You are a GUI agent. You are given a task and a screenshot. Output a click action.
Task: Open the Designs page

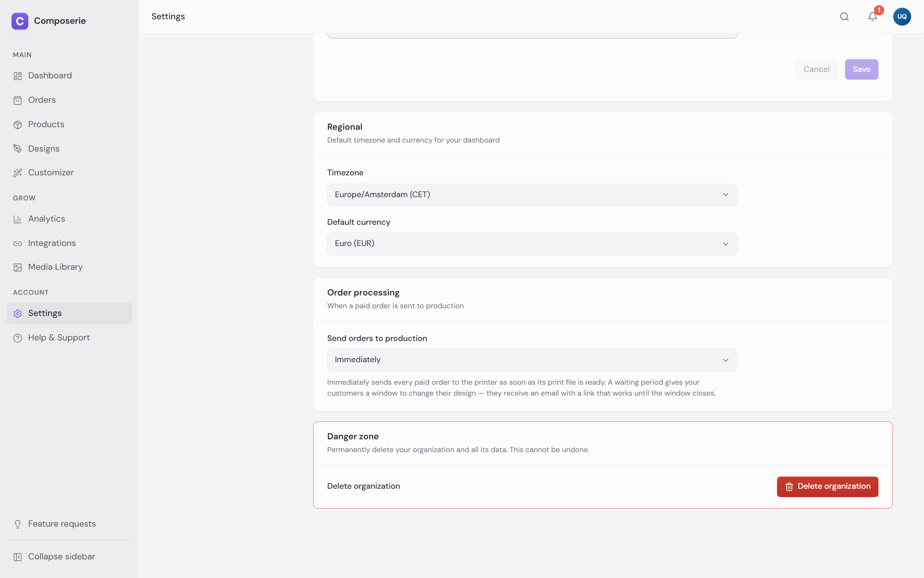(x=69, y=149)
